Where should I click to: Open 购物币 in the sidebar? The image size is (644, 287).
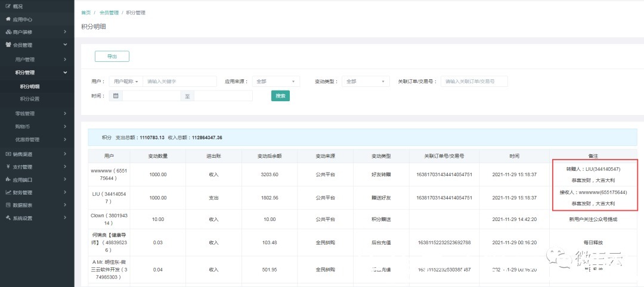point(23,127)
